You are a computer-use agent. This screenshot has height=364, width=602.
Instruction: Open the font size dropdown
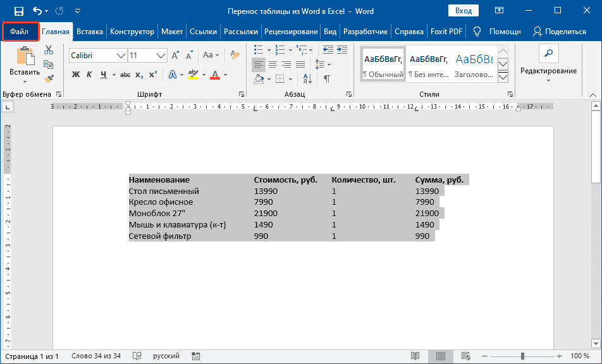point(161,56)
